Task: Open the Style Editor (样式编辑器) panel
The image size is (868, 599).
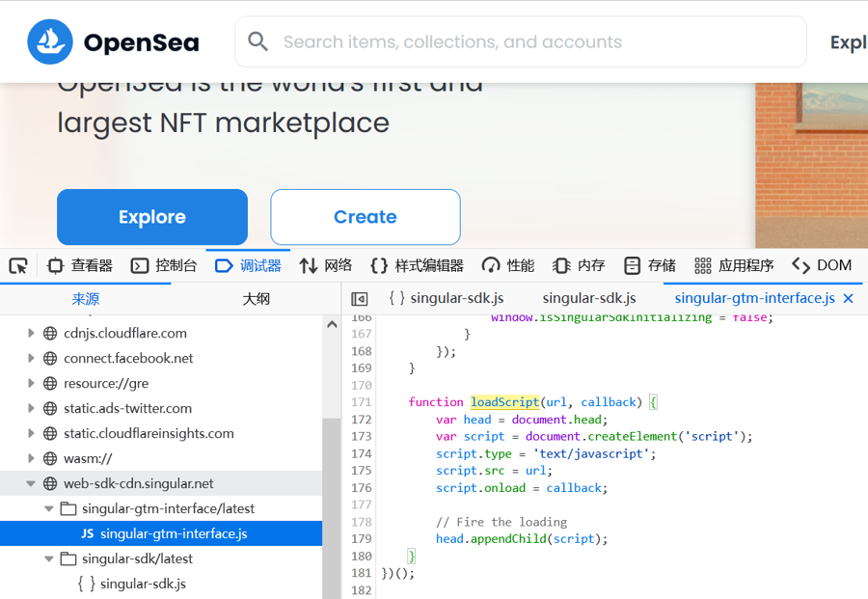Action: [x=417, y=265]
